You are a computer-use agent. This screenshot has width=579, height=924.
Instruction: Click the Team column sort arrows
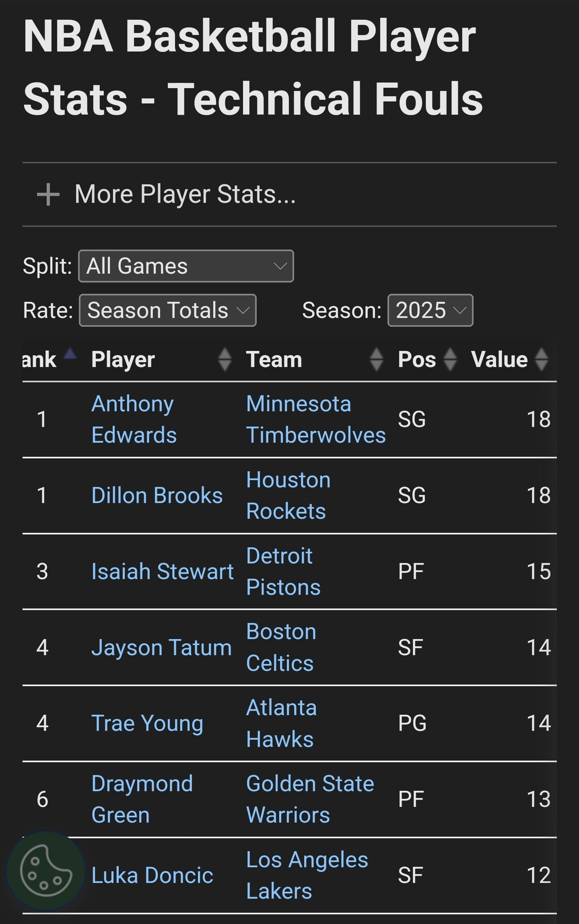pos(376,359)
